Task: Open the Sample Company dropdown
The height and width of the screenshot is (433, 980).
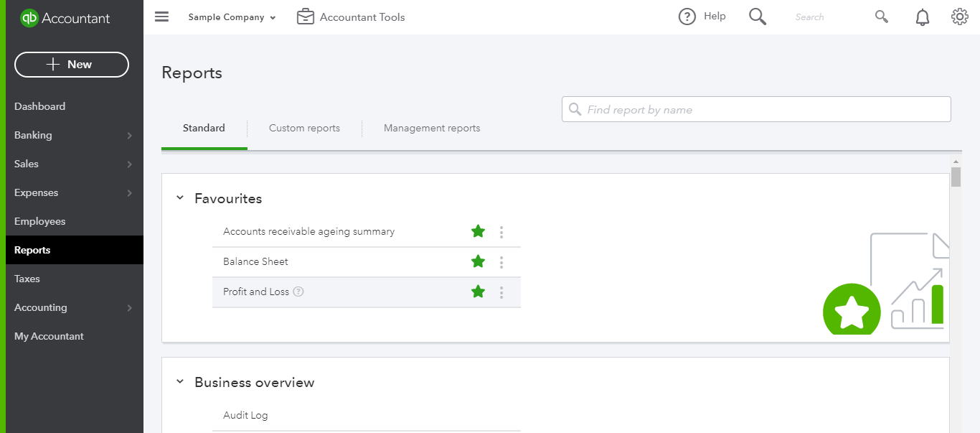Action: click(232, 17)
